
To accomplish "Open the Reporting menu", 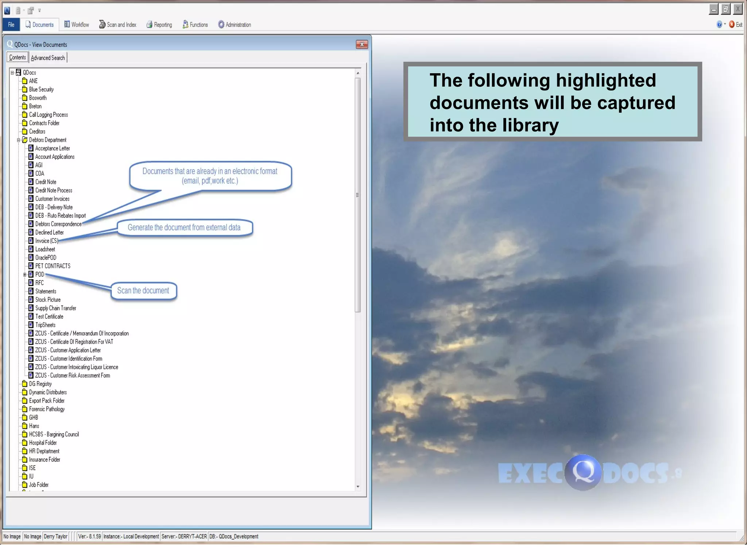I will [x=159, y=24].
